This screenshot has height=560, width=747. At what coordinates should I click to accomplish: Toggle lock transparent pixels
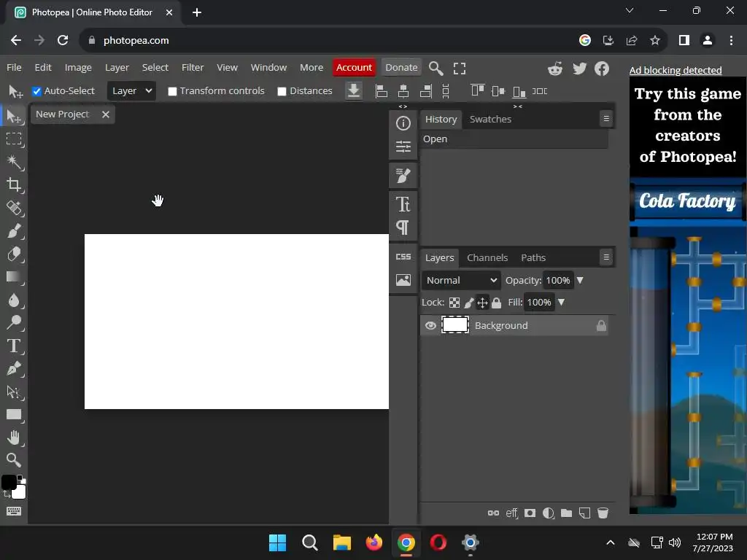pyautogui.click(x=454, y=303)
